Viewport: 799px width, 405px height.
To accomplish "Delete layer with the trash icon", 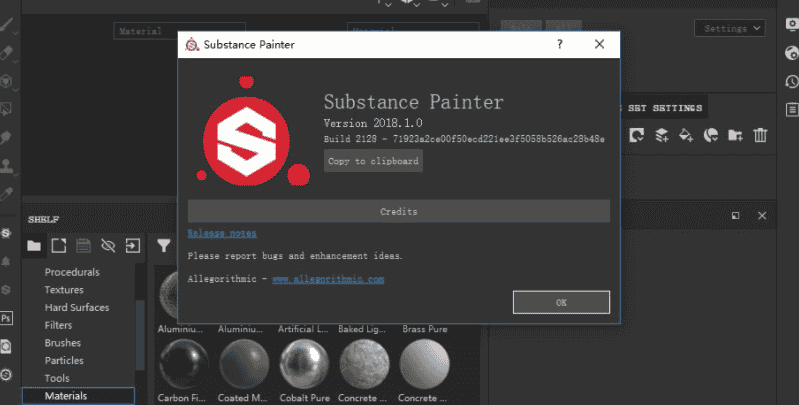I will click(x=760, y=135).
